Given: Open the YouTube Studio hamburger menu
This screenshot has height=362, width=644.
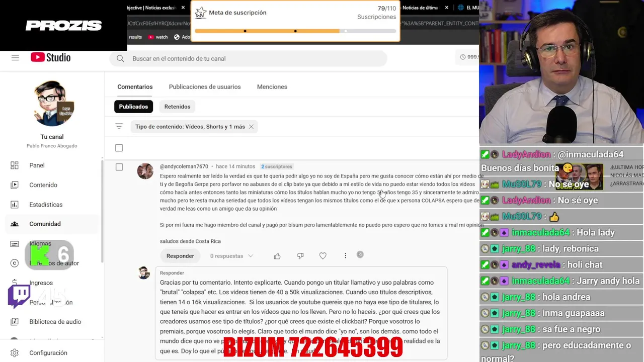Looking at the screenshot, I should (x=15, y=58).
